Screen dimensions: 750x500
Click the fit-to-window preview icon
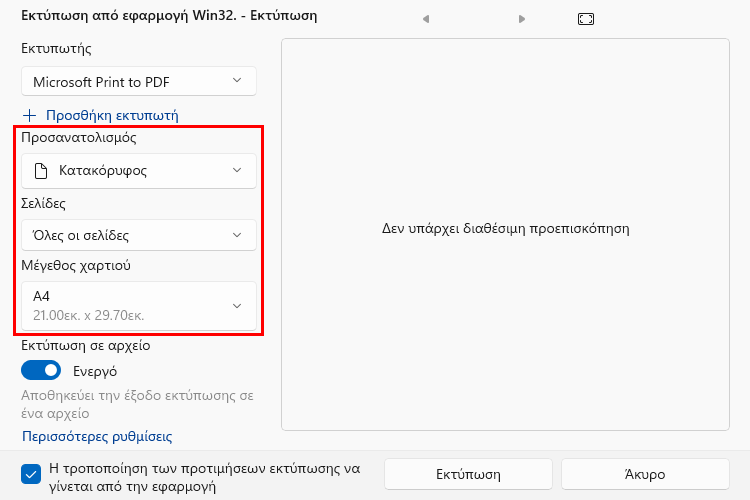586,19
